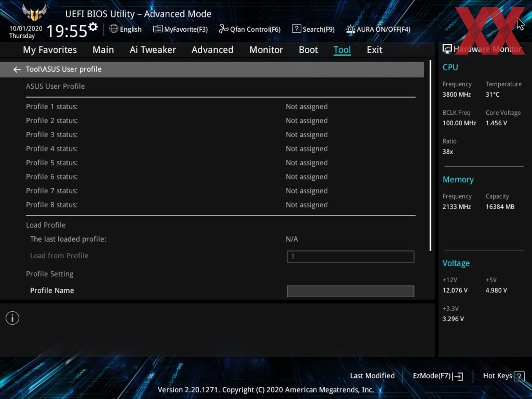The height and width of the screenshot is (399, 532).
Task: Click the vertical scrollbar of the profile list
Action: point(430,156)
